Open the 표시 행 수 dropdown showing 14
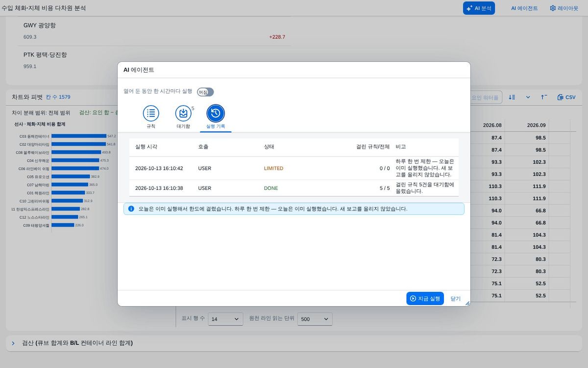The width and height of the screenshot is (588, 368). point(225,319)
